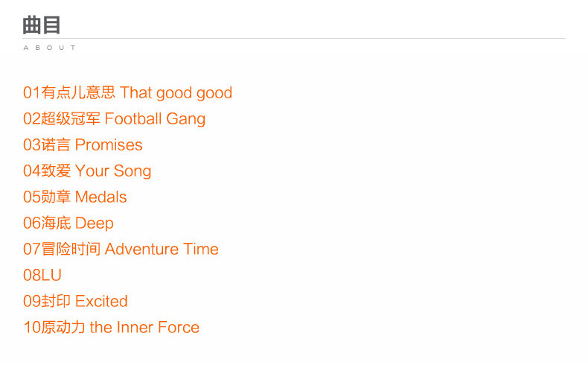Click the horizontal divider under the heading
The width and height of the screenshot is (588, 365).
click(294, 38)
